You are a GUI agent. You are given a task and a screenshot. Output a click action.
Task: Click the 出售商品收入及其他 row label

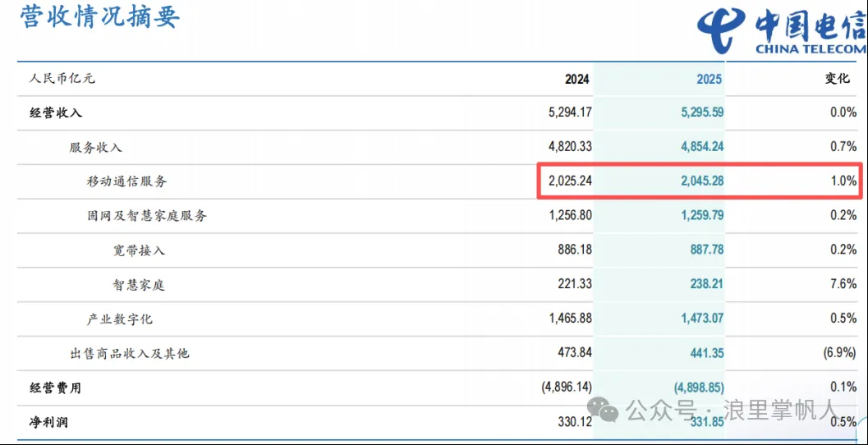(x=129, y=352)
